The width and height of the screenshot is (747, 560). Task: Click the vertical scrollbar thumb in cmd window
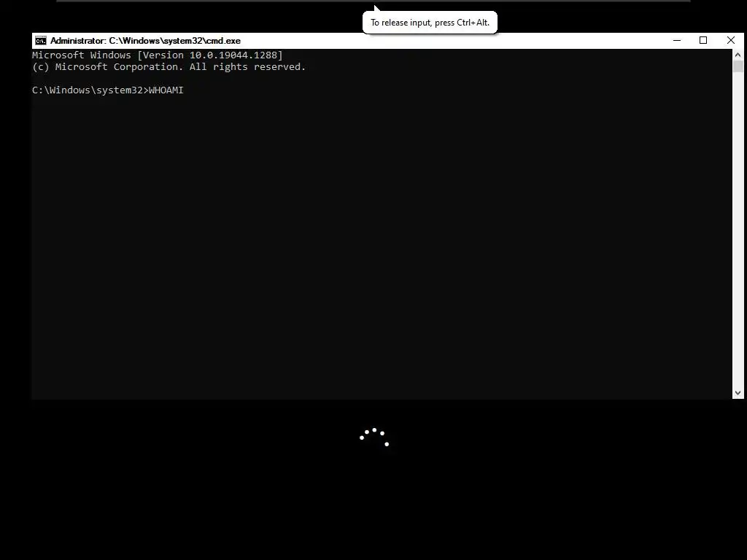(x=738, y=66)
